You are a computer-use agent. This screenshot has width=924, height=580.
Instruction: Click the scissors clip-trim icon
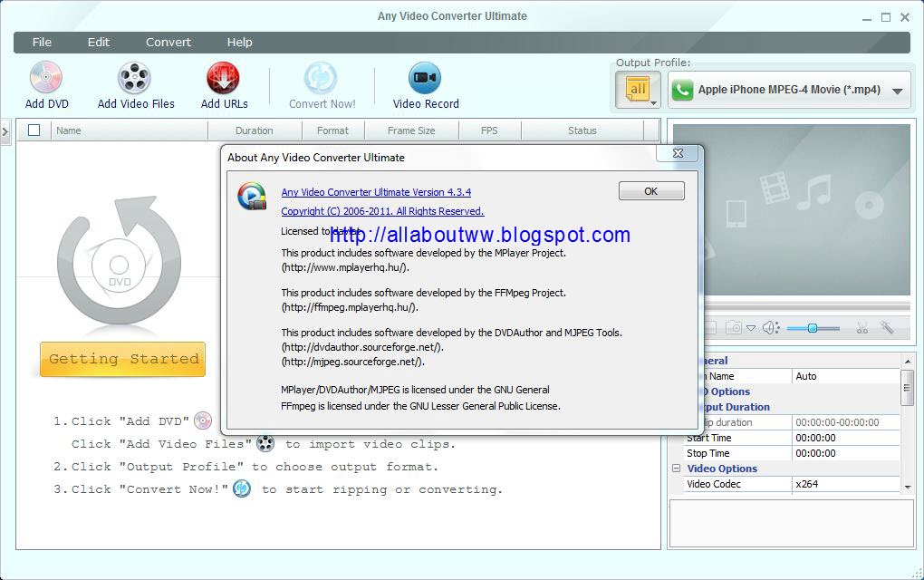(862, 328)
